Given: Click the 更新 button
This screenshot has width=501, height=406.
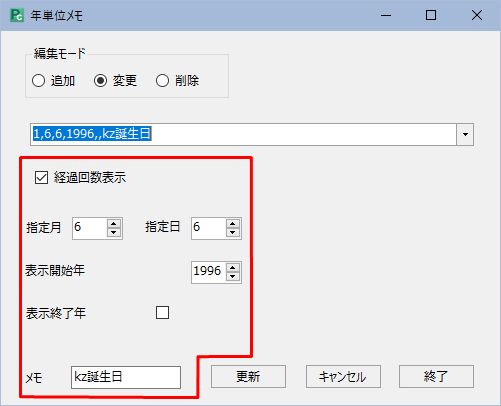Looking at the screenshot, I should (x=248, y=377).
